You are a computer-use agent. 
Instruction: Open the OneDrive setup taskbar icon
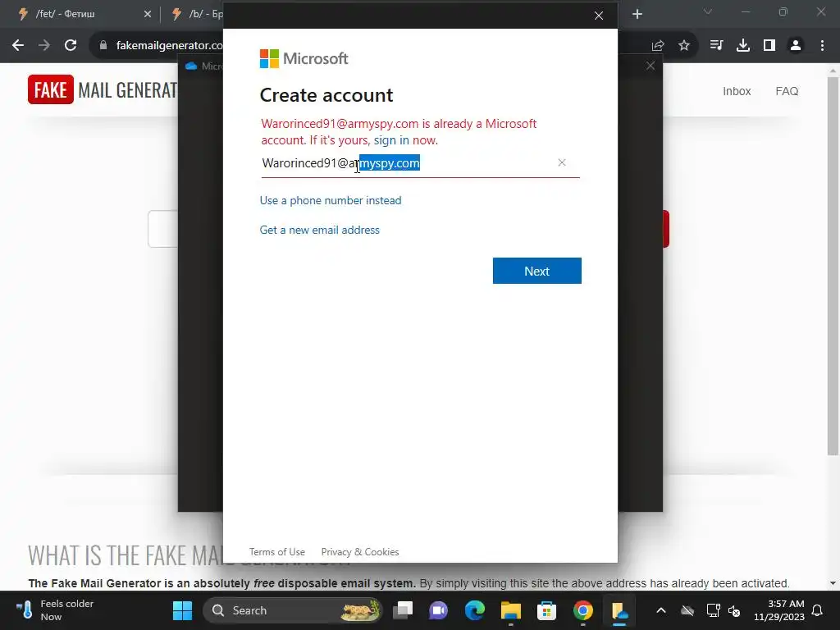[x=619, y=610]
